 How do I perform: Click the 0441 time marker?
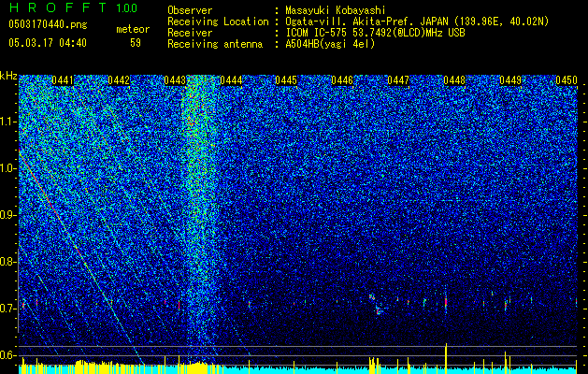[63, 80]
